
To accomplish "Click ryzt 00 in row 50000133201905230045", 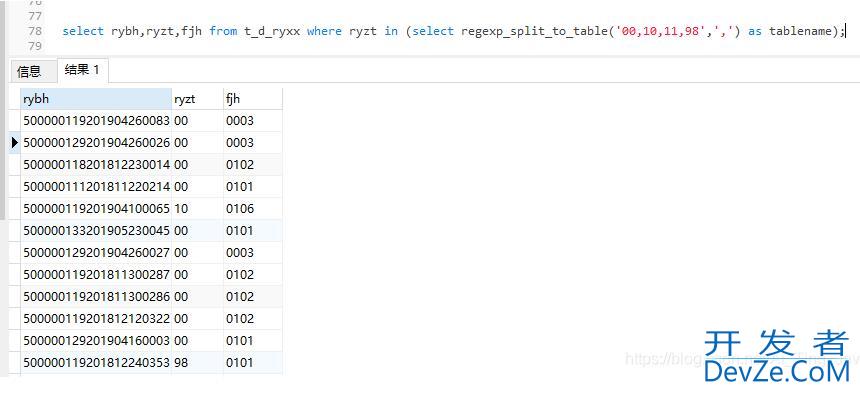I will tap(197, 230).
